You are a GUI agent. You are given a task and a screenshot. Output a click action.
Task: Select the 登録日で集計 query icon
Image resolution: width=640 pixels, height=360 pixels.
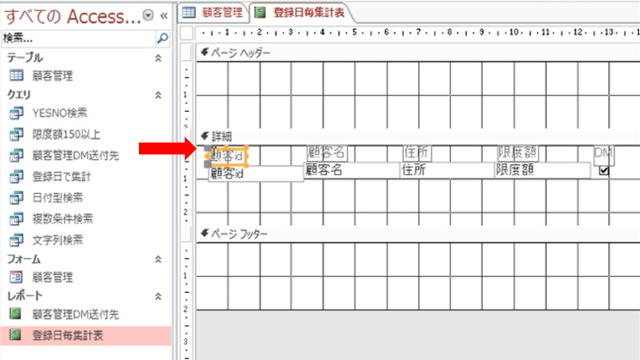tap(16, 176)
